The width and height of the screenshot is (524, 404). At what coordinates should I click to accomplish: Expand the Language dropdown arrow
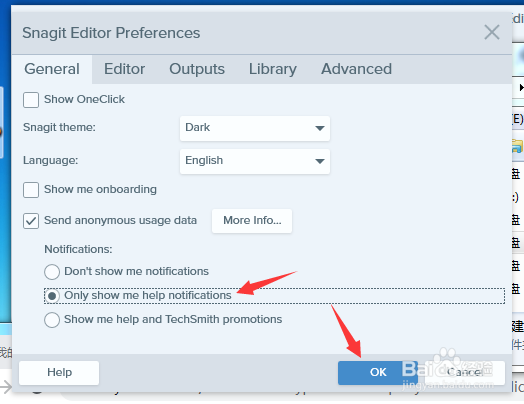click(x=319, y=161)
